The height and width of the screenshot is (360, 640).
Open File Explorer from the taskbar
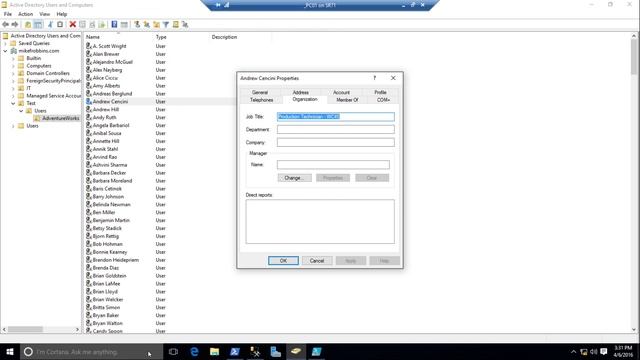point(214,351)
